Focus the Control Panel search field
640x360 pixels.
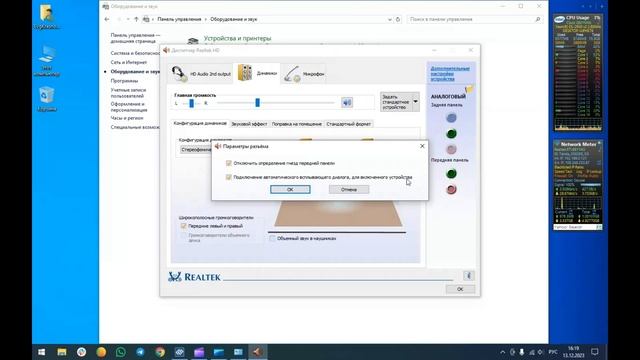pyautogui.click(x=475, y=19)
